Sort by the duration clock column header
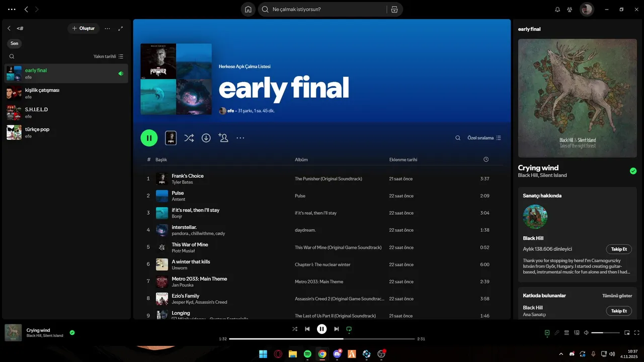 click(x=486, y=159)
